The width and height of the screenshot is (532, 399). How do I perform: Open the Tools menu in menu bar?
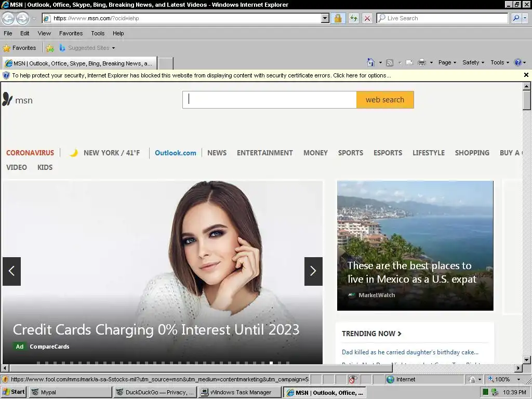pyautogui.click(x=98, y=33)
